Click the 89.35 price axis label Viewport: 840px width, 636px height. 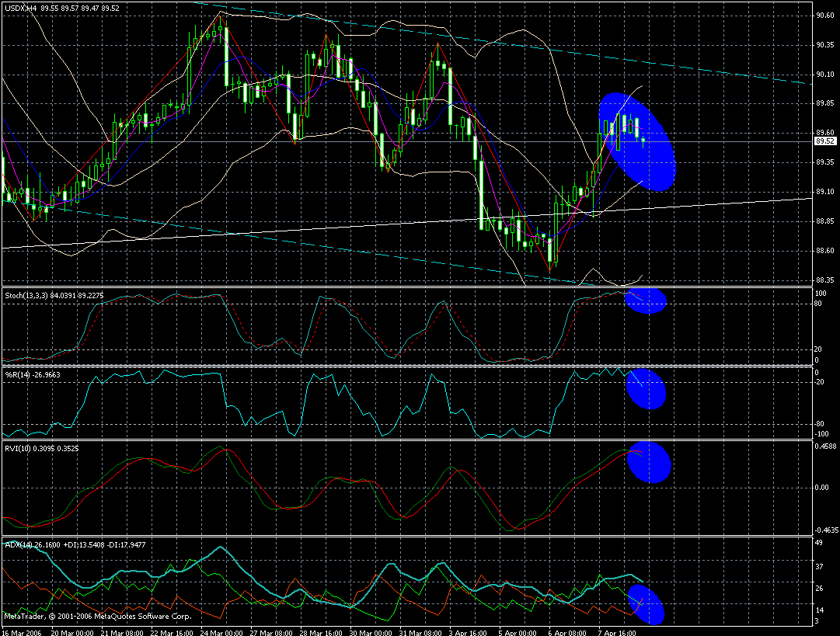pos(825,162)
